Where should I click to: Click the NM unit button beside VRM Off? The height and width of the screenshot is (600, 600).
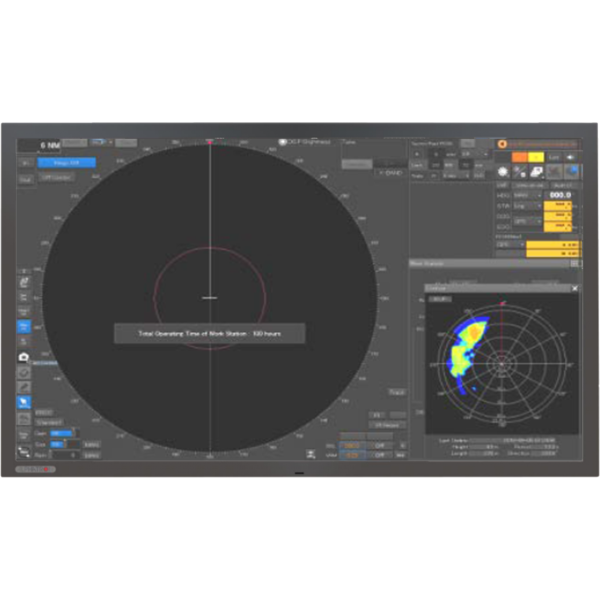coord(400,455)
